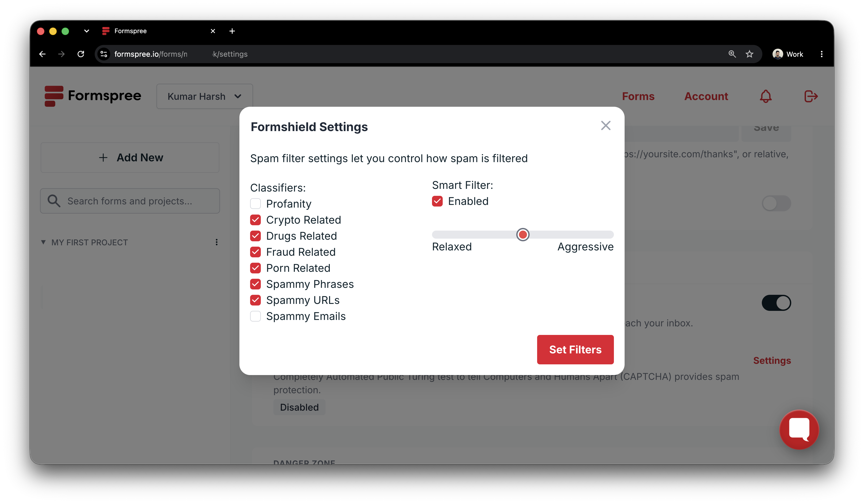864x504 pixels.
Task: Click the Set Filters button
Action: coord(575,349)
